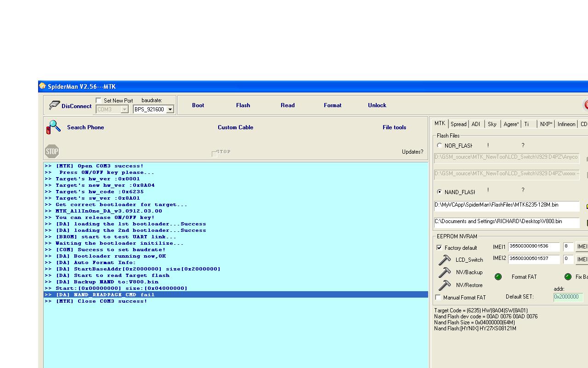Click the Flash button
The height and width of the screenshot is (368, 588).
(243, 105)
